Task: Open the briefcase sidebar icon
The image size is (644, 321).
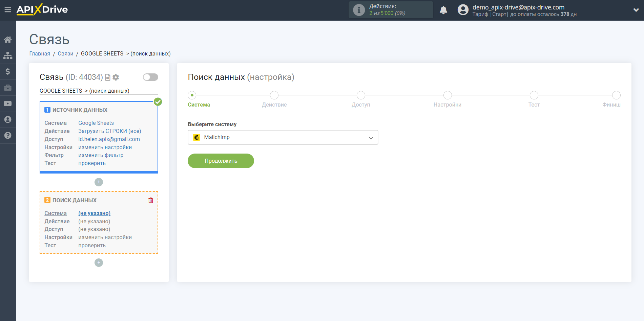Action: 8,88
